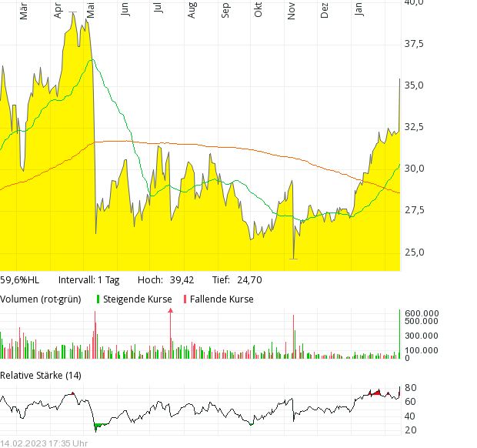Click the green Steigende Kurse legend marker
Screen dimensions: 477x448
(98, 299)
